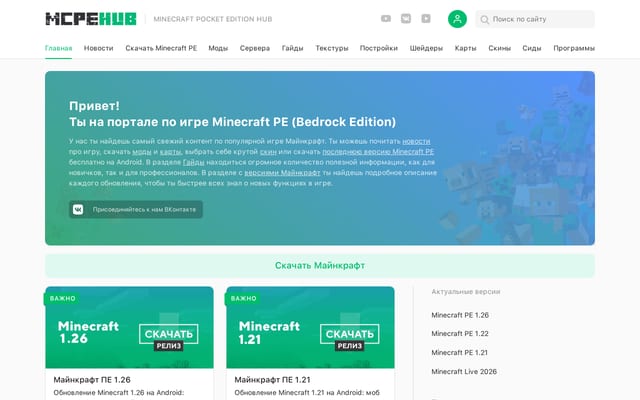This screenshot has height=400, width=640.
Task: Follow the 'моды' link in the banner text
Action: (142, 152)
